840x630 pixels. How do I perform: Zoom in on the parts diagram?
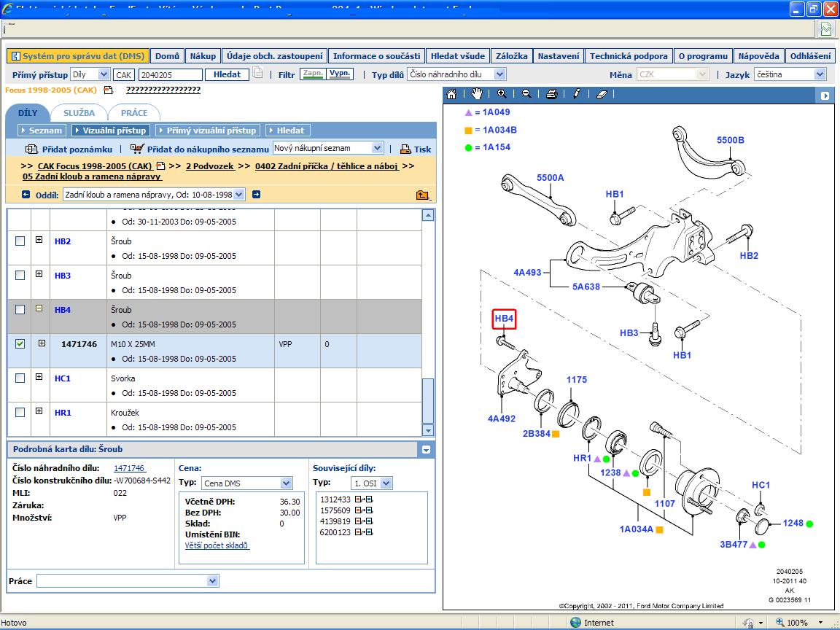502,94
